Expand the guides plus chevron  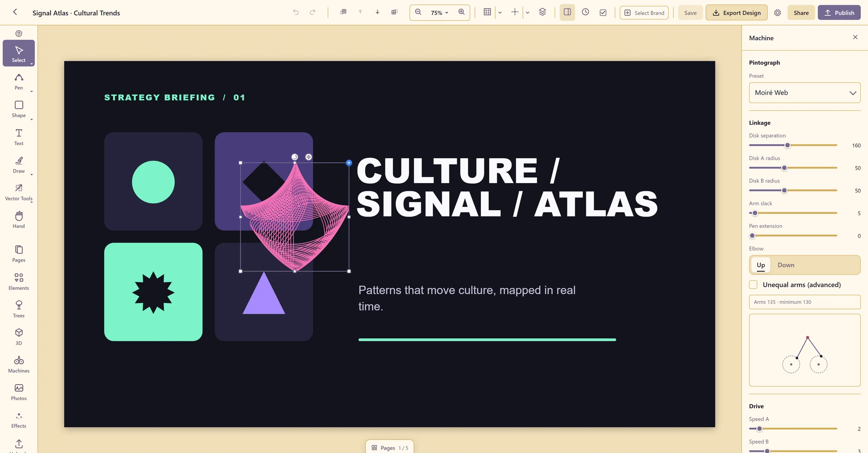[528, 13]
